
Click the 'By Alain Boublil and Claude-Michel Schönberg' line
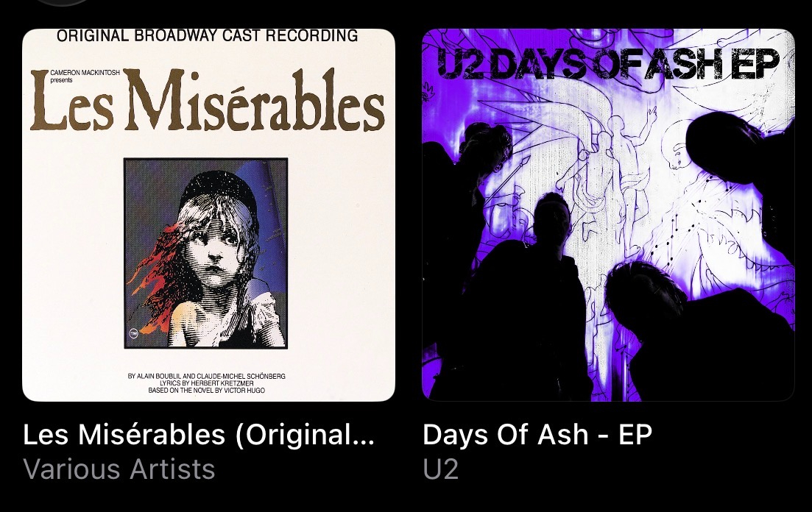(206, 377)
